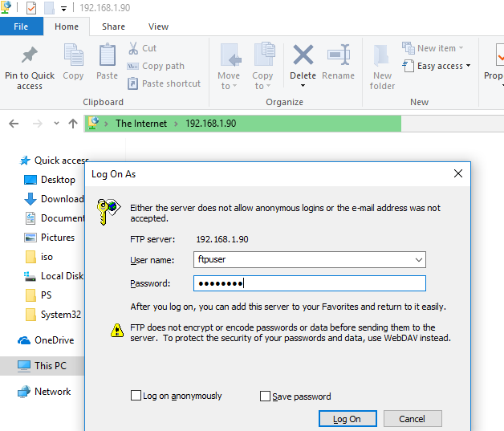This screenshot has height=431, width=504.
Task: Open Customize Quick Access Toolbar dropdown
Action: coord(64,9)
